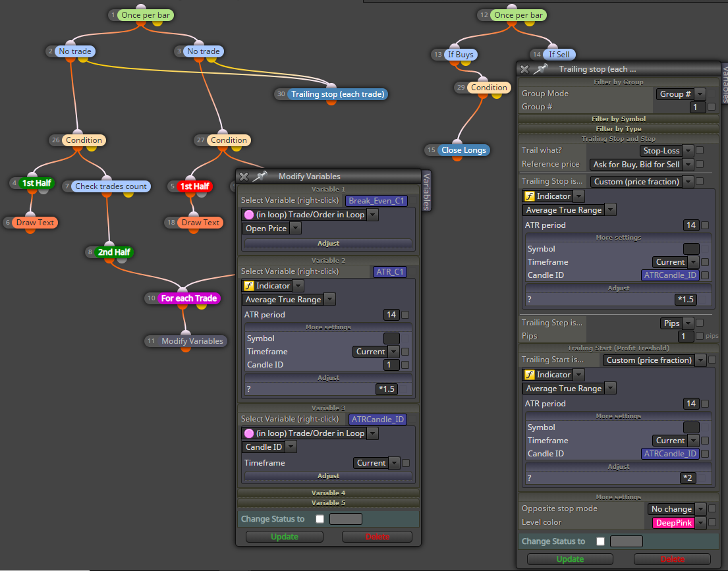Open the Trailing Step is Pips dropdown
728x571 pixels.
tap(677, 323)
